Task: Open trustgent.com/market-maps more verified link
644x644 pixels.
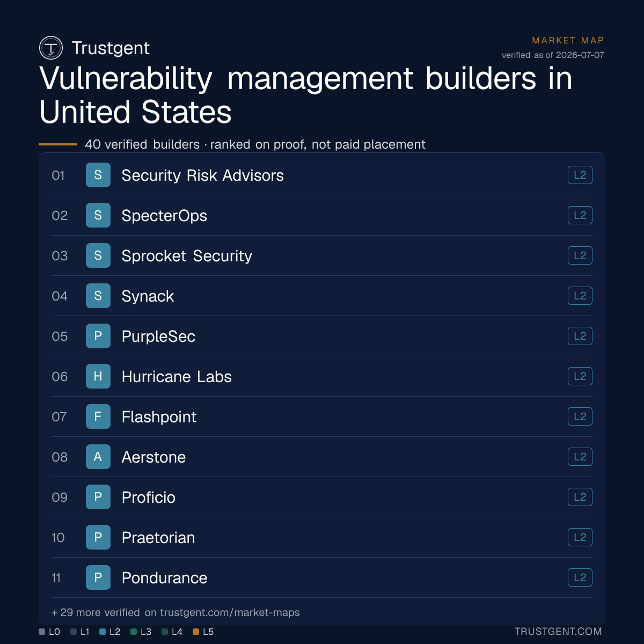Action: click(x=230, y=612)
